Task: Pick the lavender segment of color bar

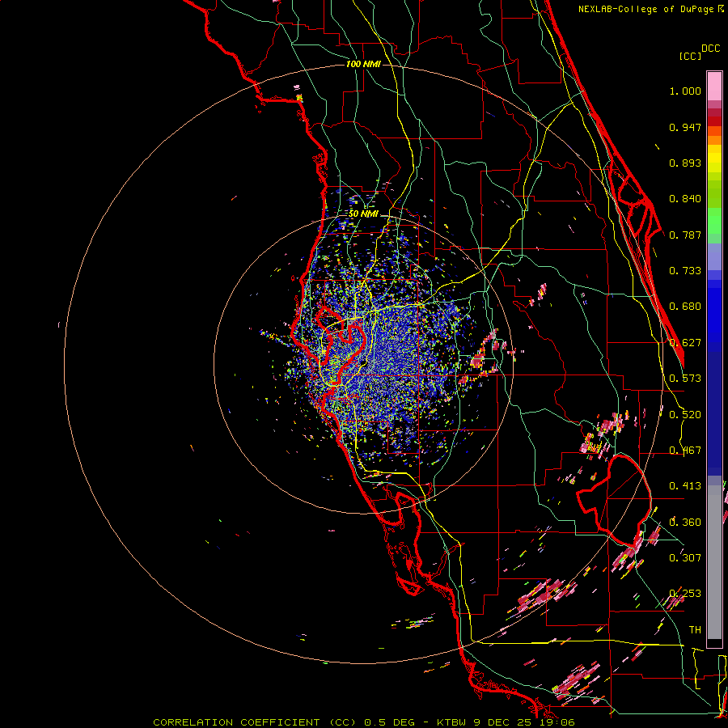Action: [x=714, y=256]
